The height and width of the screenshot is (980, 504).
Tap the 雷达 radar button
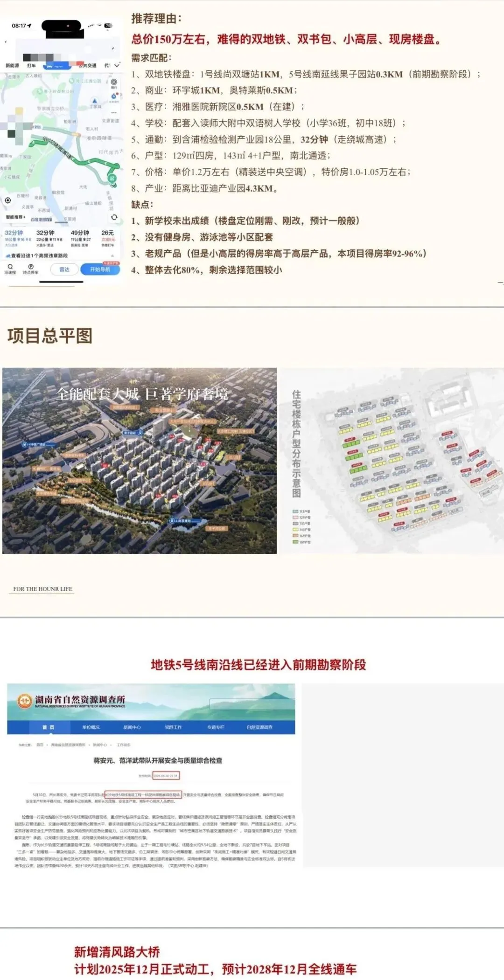[x=64, y=269]
